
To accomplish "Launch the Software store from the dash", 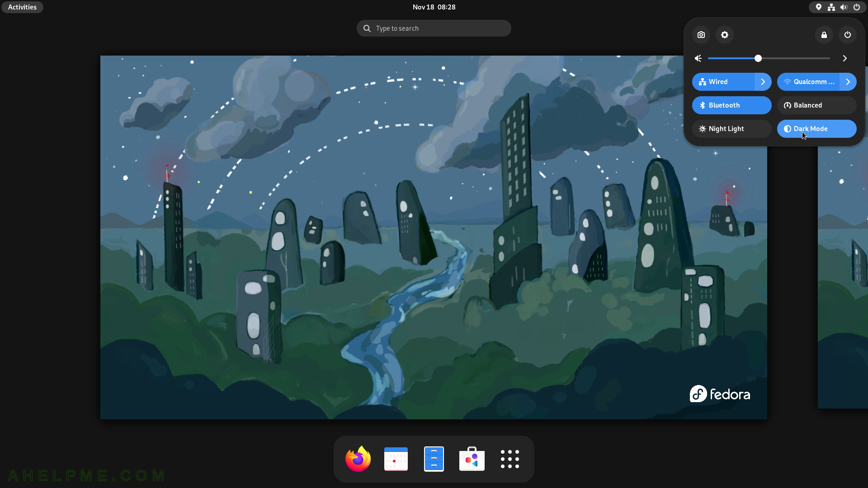I will (472, 459).
